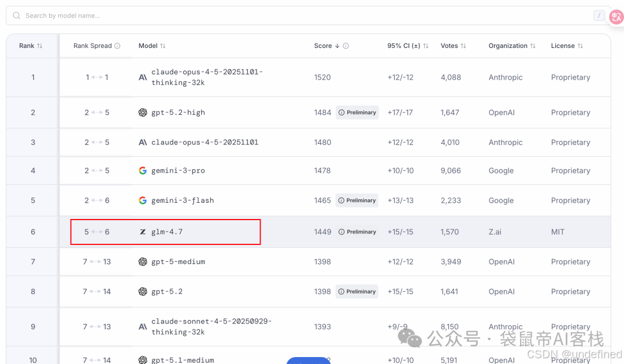The width and height of the screenshot is (624, 364).
Task: Sort by 95% CI column
Action: pos(408,46)
